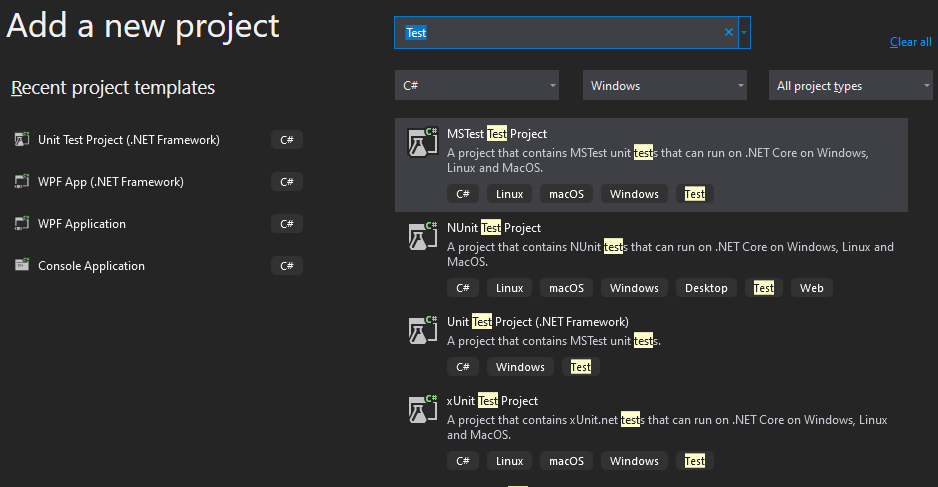Click C# tag beside Console Application
Image resolution: width=938 pixels, height=487 pixels.
(287, 265)
